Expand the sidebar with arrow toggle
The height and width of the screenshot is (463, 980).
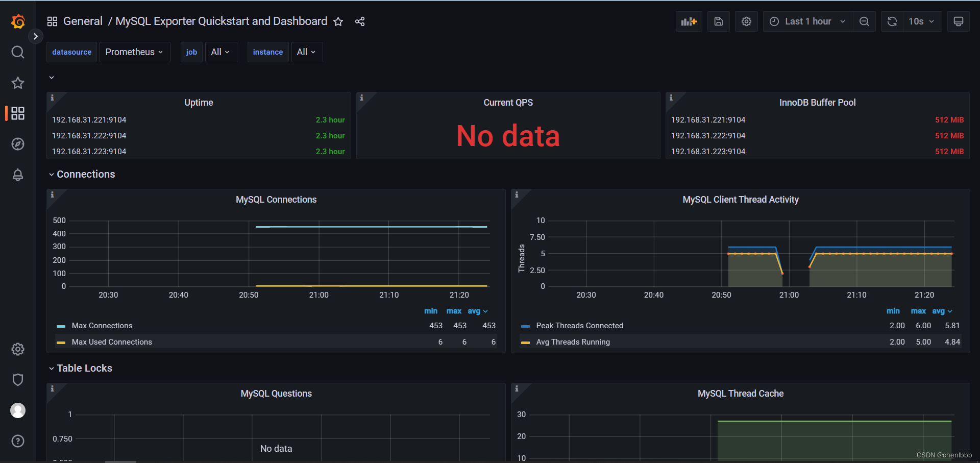click(35, 36)
